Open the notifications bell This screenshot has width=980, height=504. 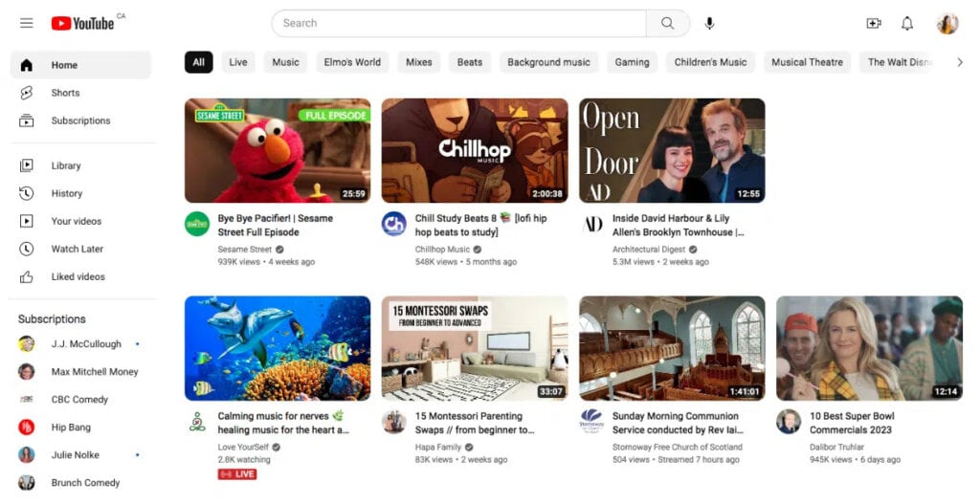(907, 23)
